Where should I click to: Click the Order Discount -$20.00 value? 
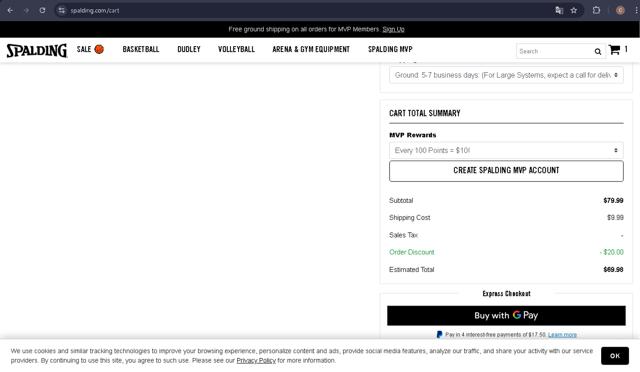(611, 252)
